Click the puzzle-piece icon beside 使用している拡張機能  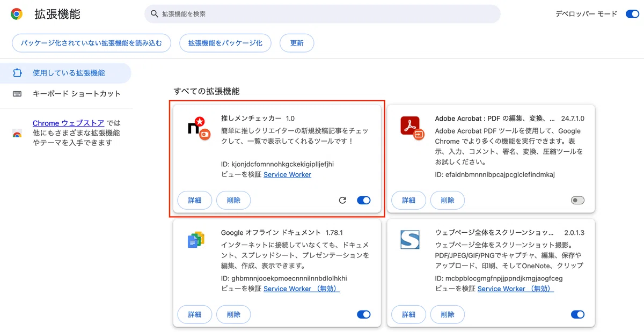coord(17,73)
